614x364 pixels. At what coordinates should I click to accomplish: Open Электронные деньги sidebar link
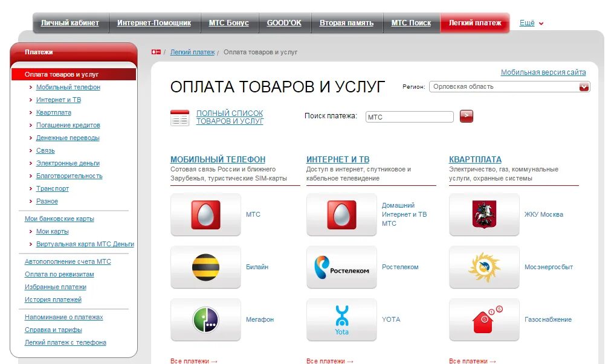click(68, 163)
